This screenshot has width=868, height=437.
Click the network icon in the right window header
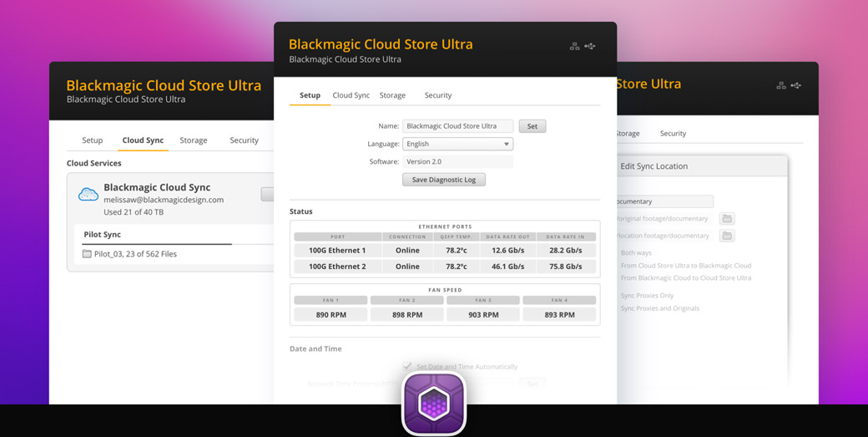[x=781, y=85]
